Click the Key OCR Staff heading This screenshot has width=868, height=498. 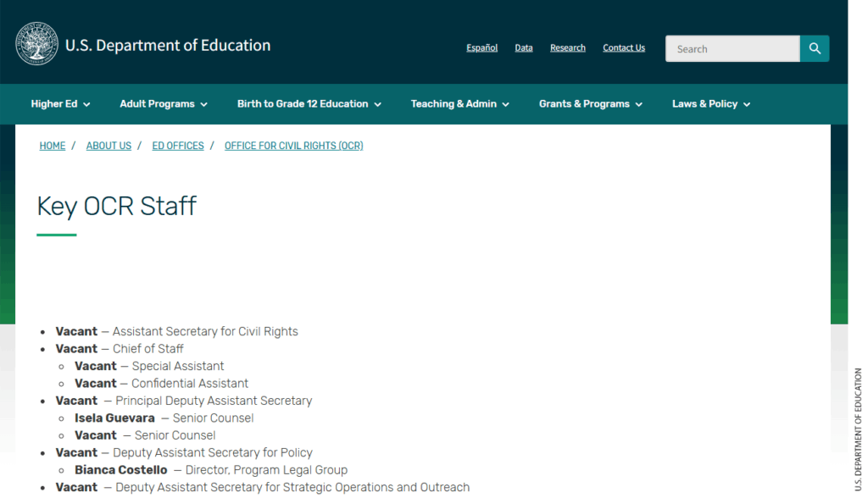pyautogui.click(x=116, y=206)
